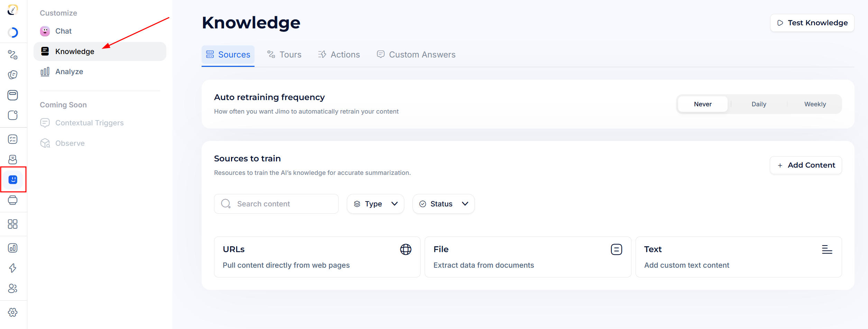Expand the Type filter dropdown
This screenshot has width=868, height=329.
[x=376, y=204]
